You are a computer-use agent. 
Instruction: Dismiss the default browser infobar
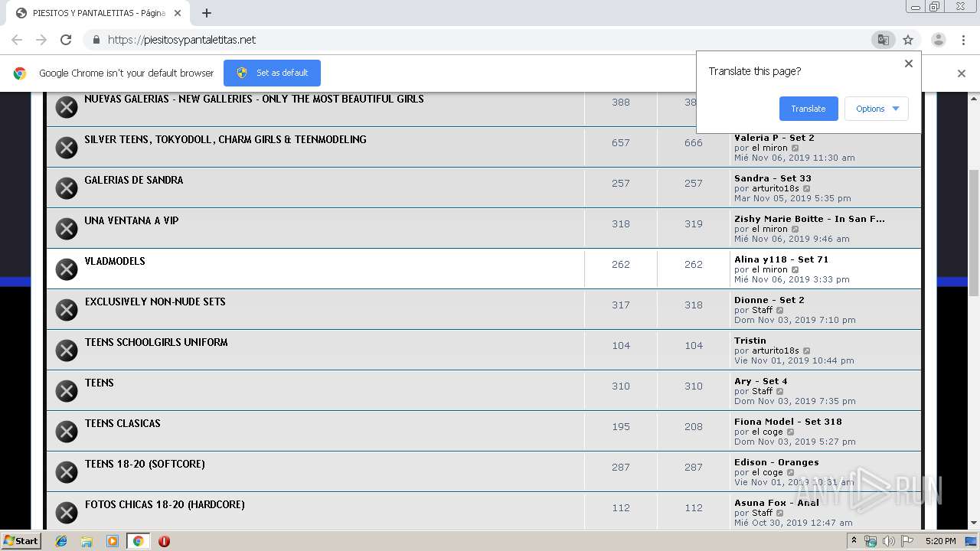click(962, 73)
